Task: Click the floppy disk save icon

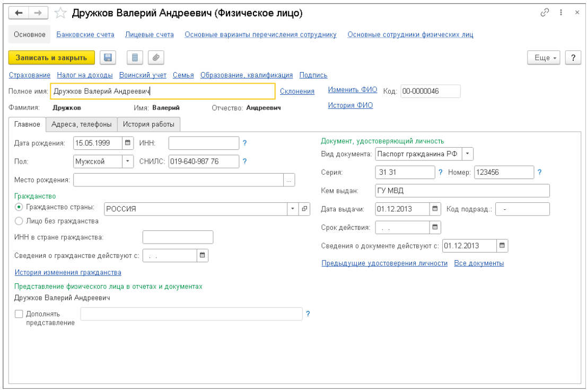Action: (x=108, y=57)
